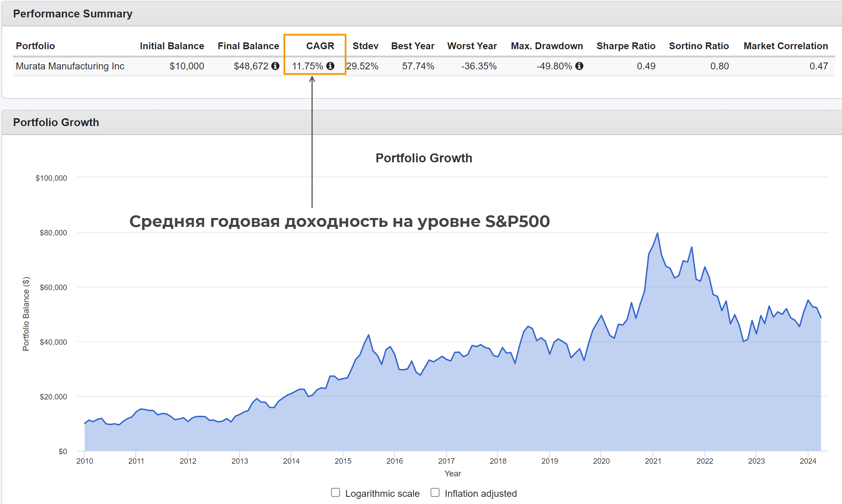842x504 pixels.
Task: Click the Russian annotation text about S&P500
Action: tap(339, 221)
